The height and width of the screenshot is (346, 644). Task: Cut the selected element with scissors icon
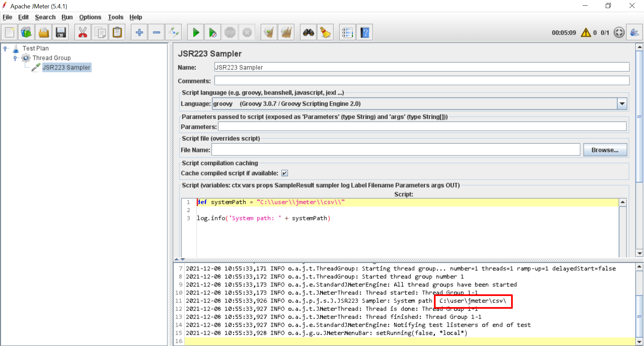(83, 32)
